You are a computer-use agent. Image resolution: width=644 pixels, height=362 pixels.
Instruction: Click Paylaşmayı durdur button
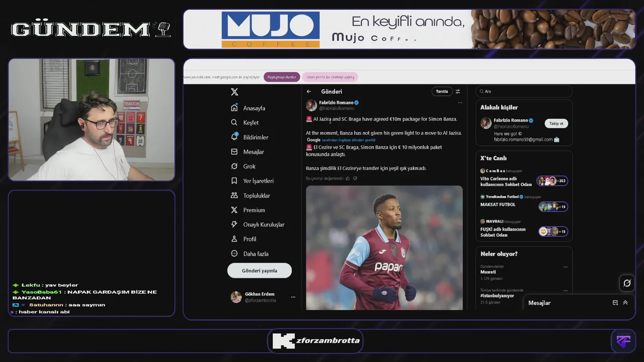coord(282,77)
